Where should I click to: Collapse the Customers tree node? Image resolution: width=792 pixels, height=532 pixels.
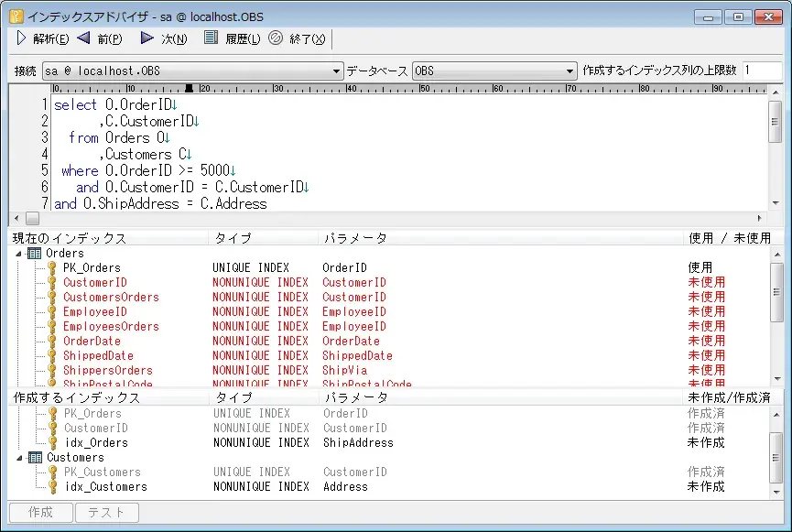[x=19, y=458]
